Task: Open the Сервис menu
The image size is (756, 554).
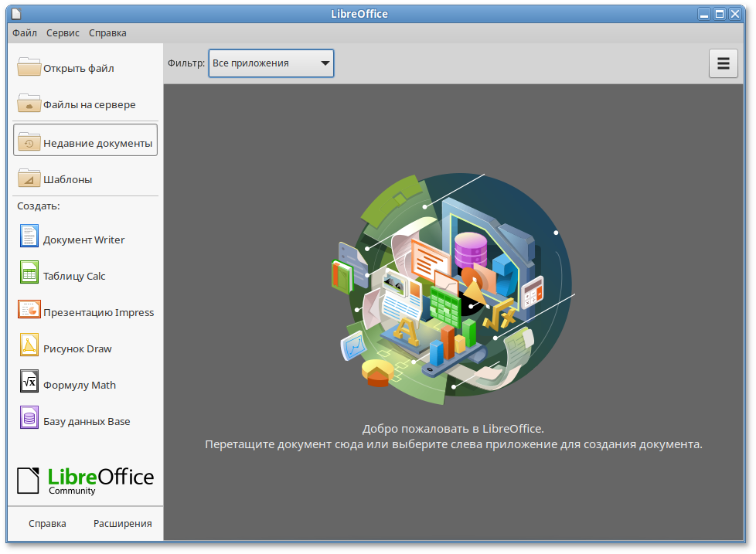Action: coord(63,33)
